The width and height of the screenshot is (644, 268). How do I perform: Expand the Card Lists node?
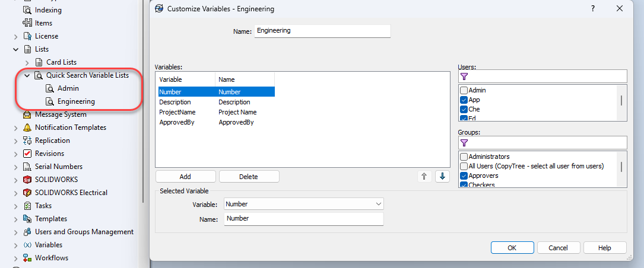[x=27, y=62]
